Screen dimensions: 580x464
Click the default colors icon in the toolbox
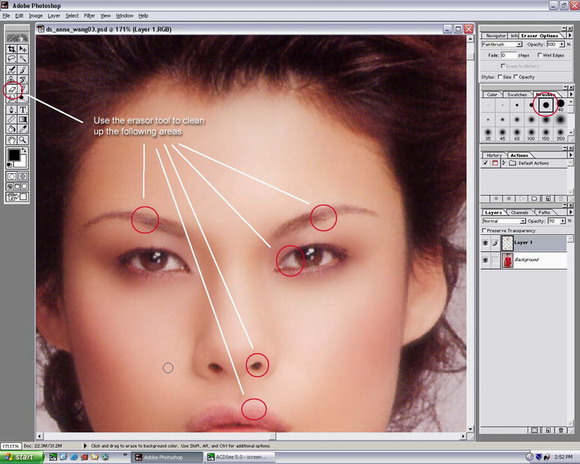tap(9, 165)
